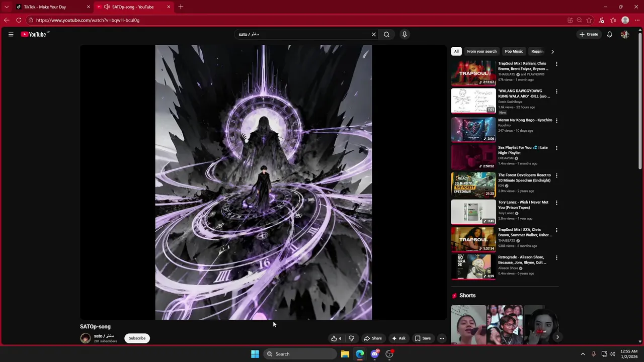Show more filter chips with arrow
The height and width of the screenshot is (362, 644).
[x=552, y=51]
